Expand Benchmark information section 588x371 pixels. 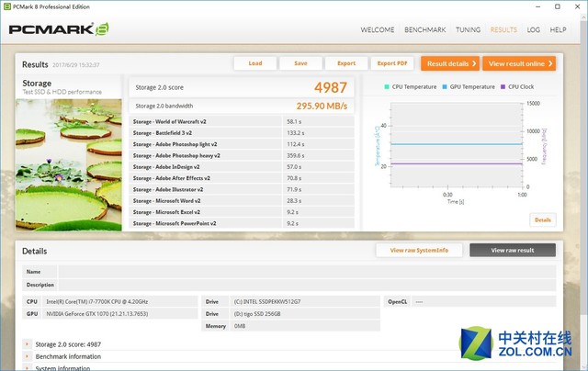tap(27, 356)
